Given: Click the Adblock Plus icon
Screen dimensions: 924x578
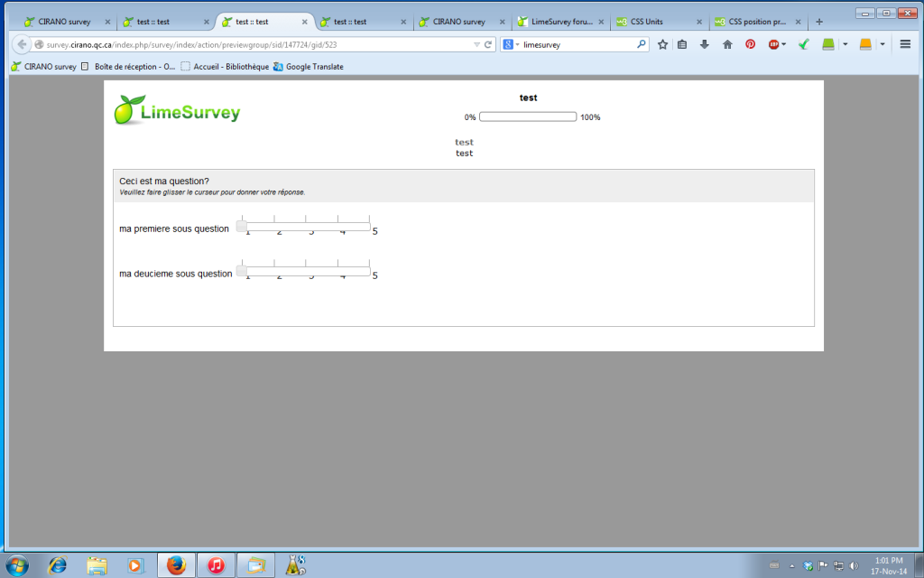Looking at the screenshot, I should point(773,44).
